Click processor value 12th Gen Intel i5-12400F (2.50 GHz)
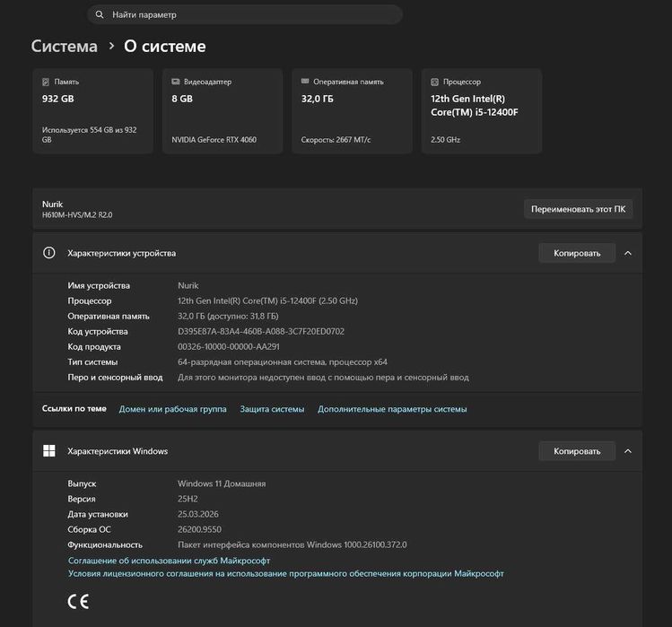 coord(268,300)
